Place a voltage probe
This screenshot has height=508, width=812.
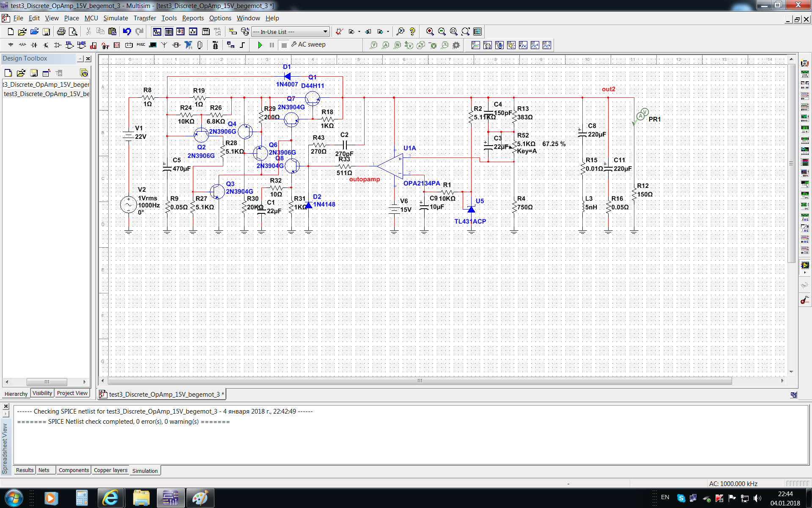pos(373,45)
